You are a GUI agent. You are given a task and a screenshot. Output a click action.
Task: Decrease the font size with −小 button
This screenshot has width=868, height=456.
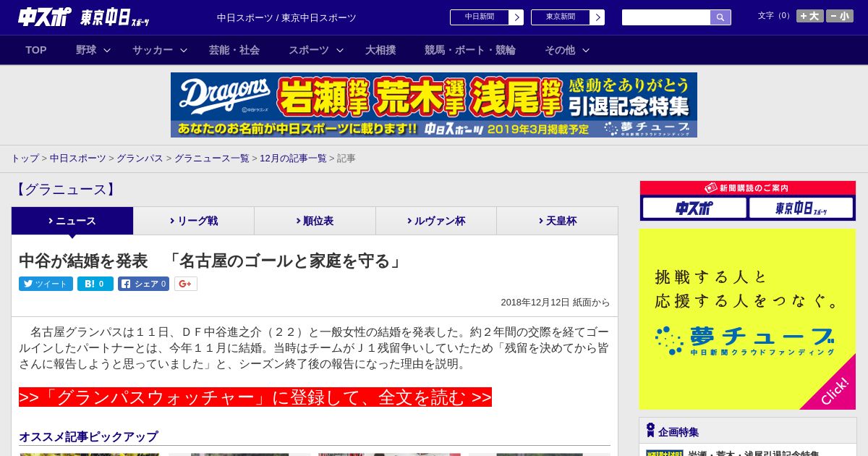pos(840,16)
